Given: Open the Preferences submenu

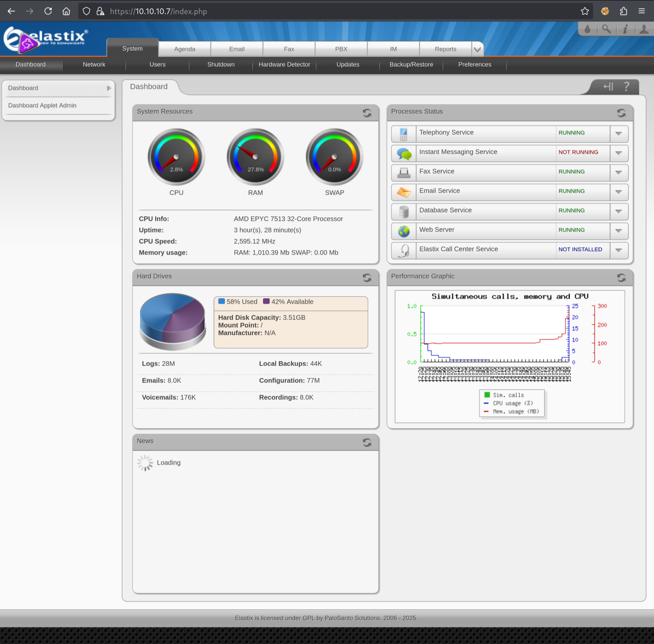Looking at the screenshot, I should click(x=475, y=64).
